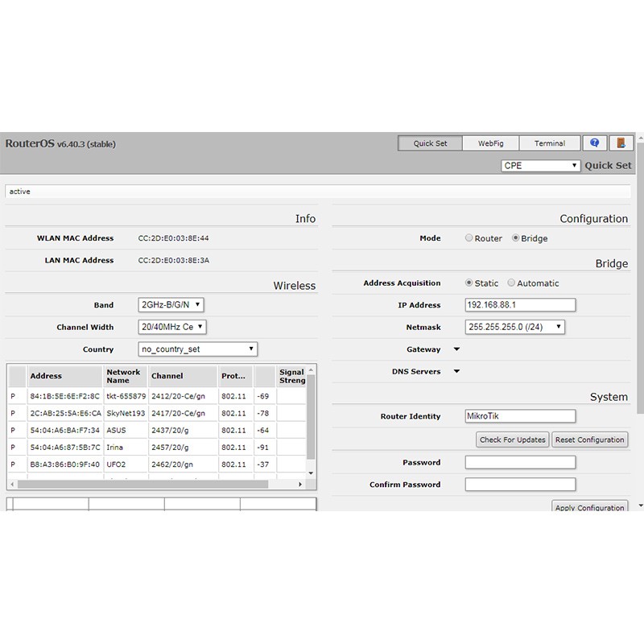Choose Automatic address acquisition
This screenshot has width=644, height=644.
(x=511, y=283)
